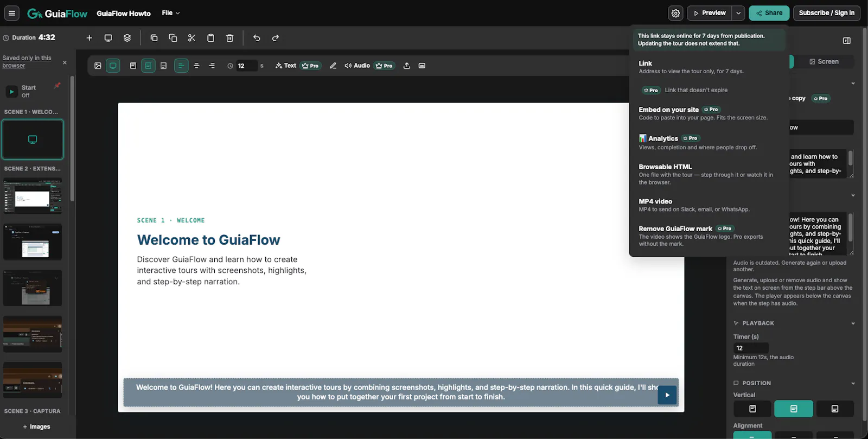Select the Scene 1 Welcome thumbnail
Screen dimensions: 868x439
33,139
